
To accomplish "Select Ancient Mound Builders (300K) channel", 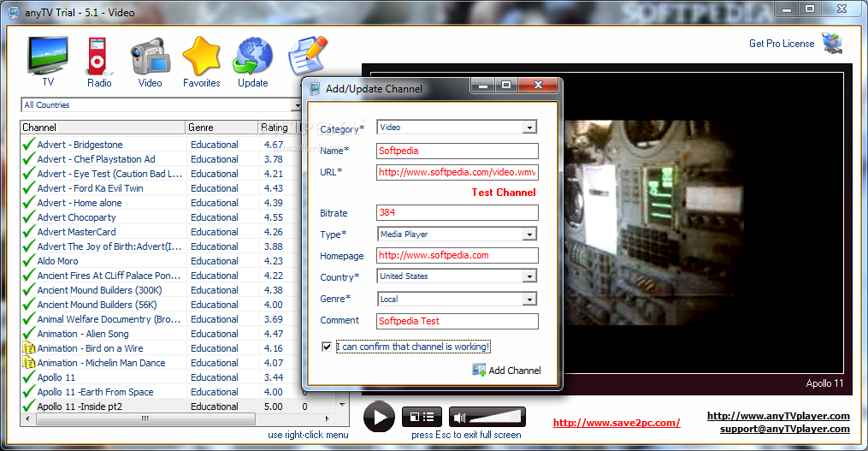I will pyautogui.click(x=100, y=290).
